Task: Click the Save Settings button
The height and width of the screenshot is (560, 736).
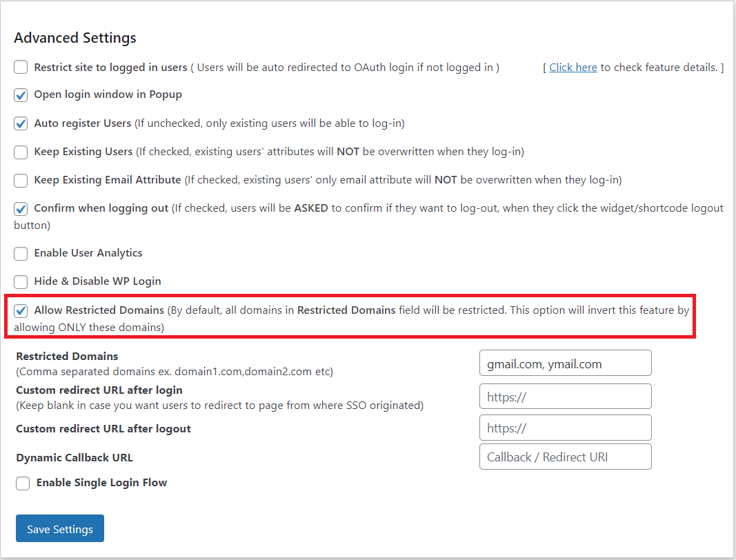Action: [x=60, y=528]
